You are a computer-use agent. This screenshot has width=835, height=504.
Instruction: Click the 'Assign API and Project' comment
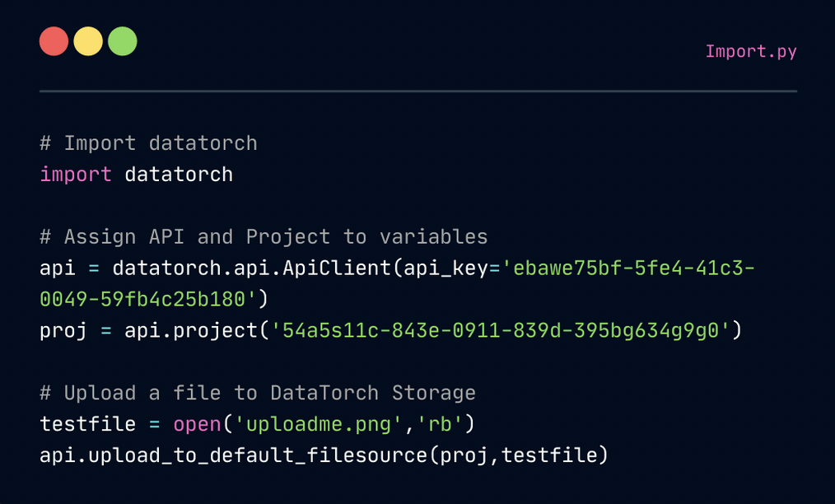(264, 237)
